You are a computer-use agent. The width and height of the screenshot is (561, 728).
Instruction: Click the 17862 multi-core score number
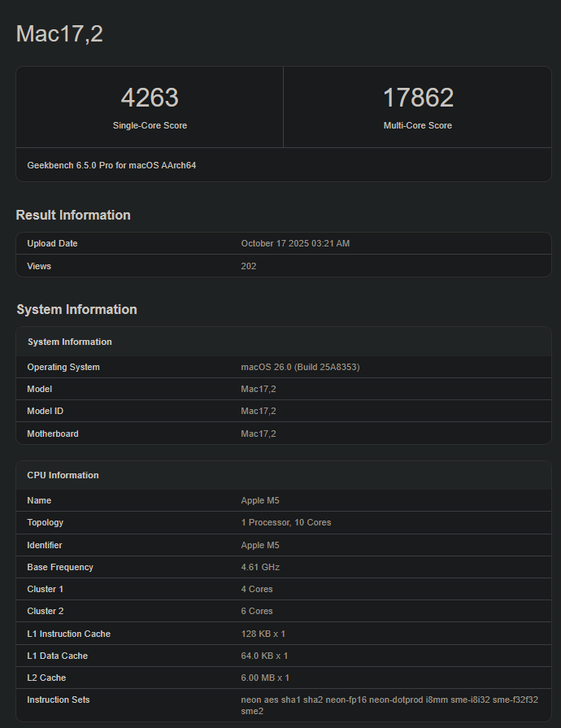tap(418, 98)
